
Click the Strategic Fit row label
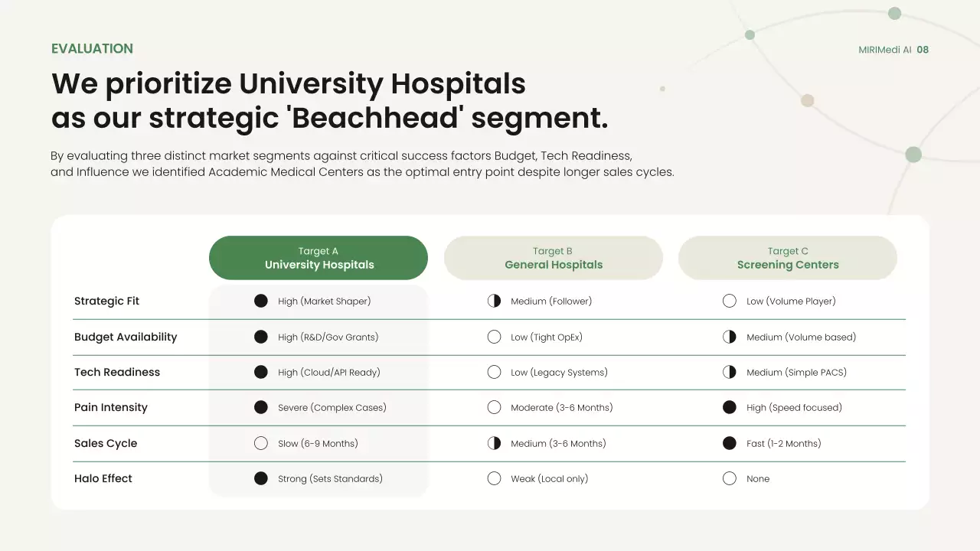tap(106, 301)
